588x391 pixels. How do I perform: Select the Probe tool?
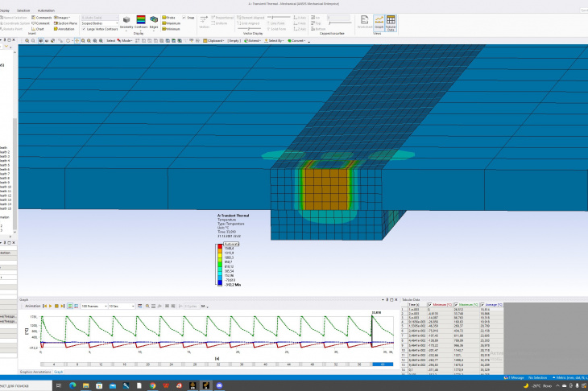[x=169, y=18]
